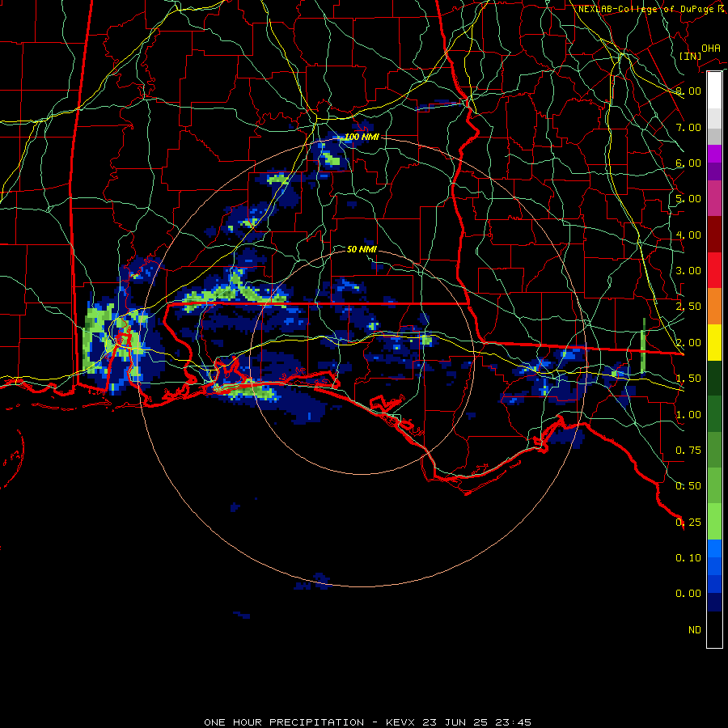Image resolution: width=728 pixels, height=728 pixels.
Task: Click the 2.50 legend value
Action: (x=688, y=307)
